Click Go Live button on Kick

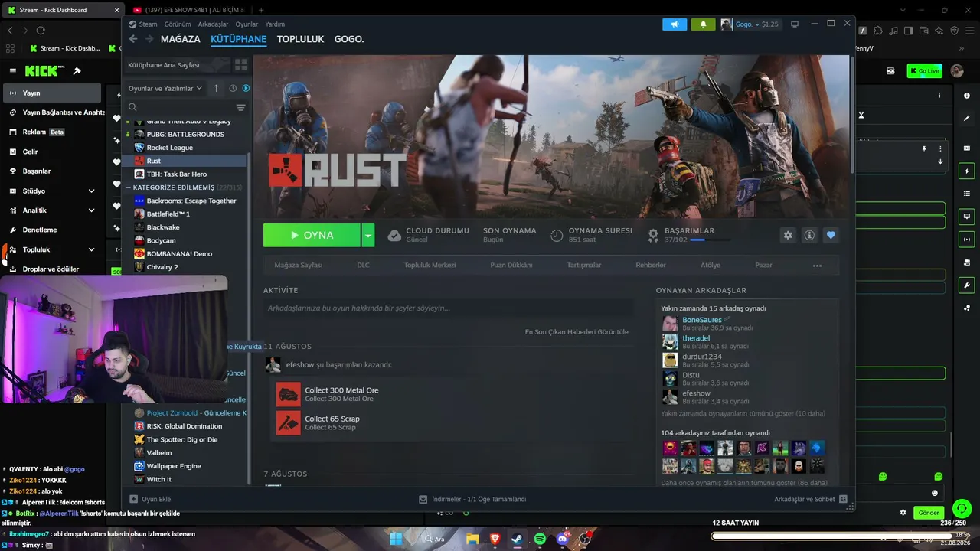tap(924, 71)
